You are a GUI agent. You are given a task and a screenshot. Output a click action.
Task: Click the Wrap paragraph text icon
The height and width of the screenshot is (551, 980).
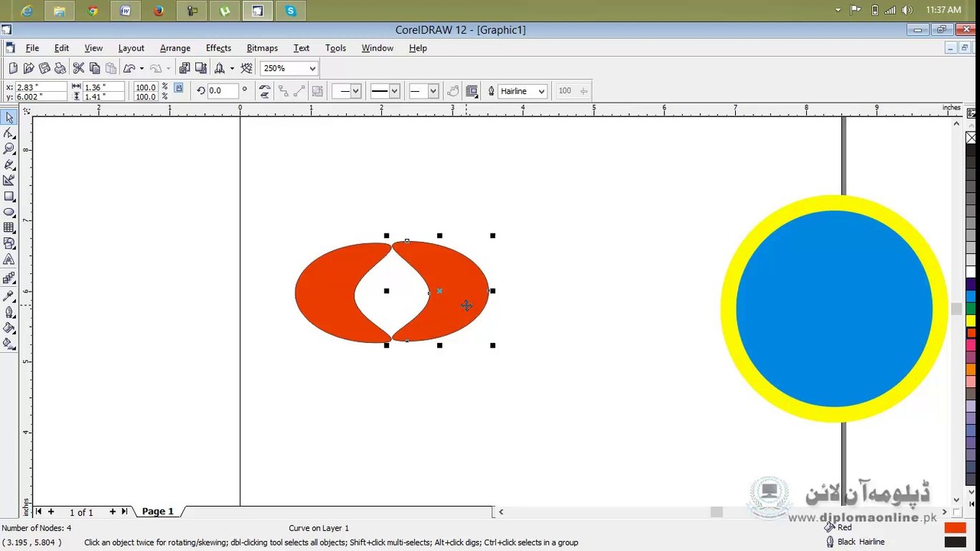click(x=472, y=91)
